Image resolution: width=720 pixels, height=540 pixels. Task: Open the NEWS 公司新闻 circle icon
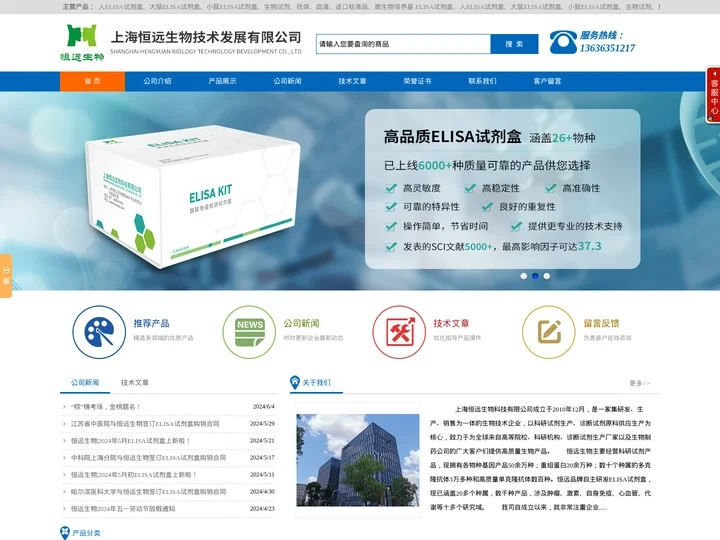coord(249,332)
